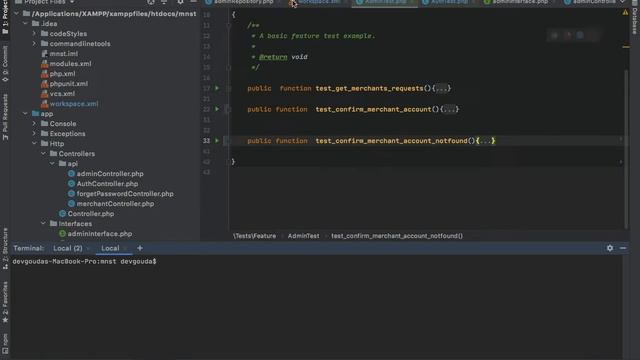Collapse the Http folder
The width and height of the screenshot is (640, 360).
34,143
